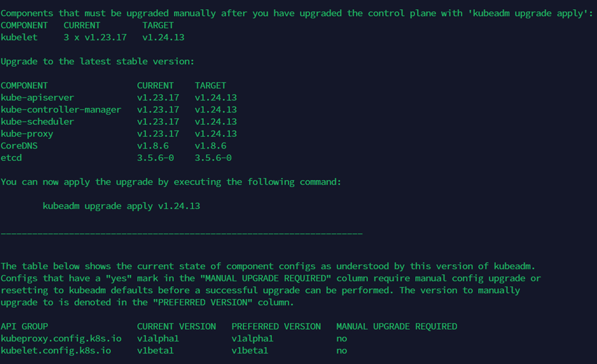This screenshot has height=364, width=597.
Task: Select the 'Upgrade to the latest stable version' heading
Action: pyautogui.click(x=96, y=61)
